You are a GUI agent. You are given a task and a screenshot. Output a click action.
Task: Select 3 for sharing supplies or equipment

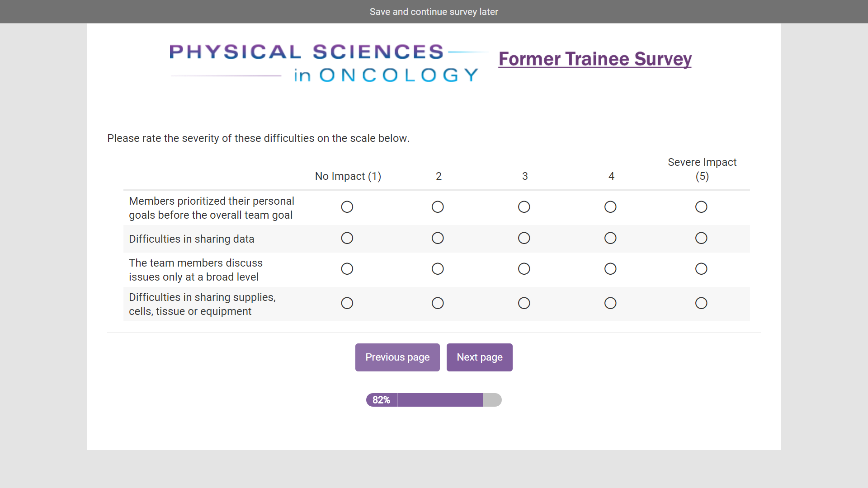click(524, 303)
